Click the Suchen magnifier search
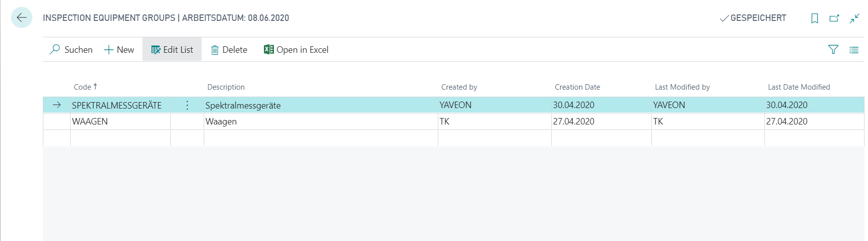The image size is (868, 241). [x=71, y=50]
